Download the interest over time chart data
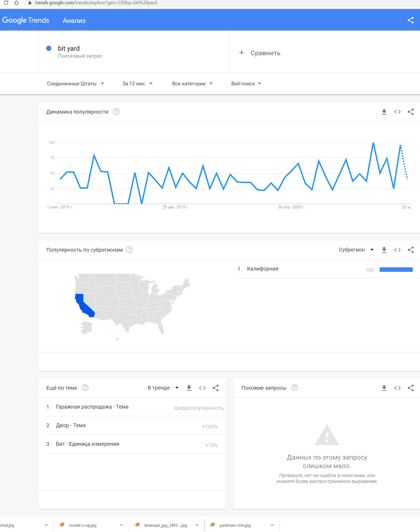Screen dimensions: 420x532 point(384,112)
